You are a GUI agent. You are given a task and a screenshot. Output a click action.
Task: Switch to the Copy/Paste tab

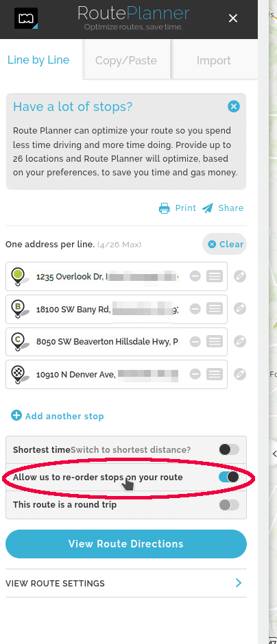(126, 61)
